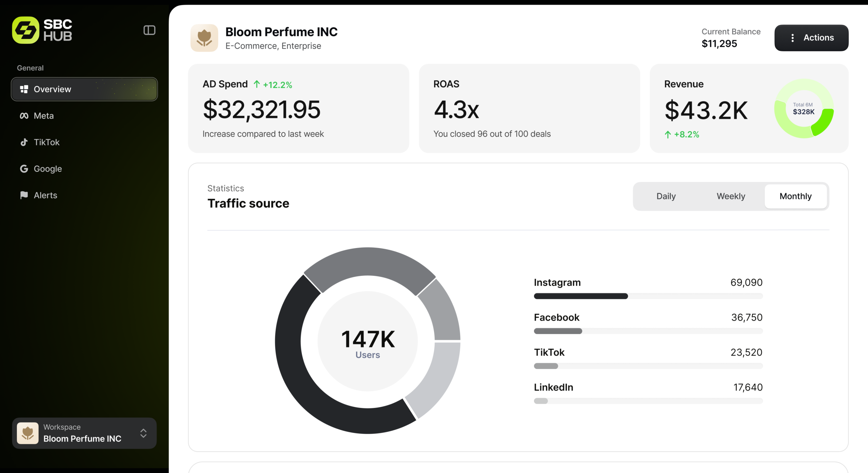The width and height of the screenshot is (868, 473).
Task: Click the $43.2K Revenue amount
Action: point(706,110)
